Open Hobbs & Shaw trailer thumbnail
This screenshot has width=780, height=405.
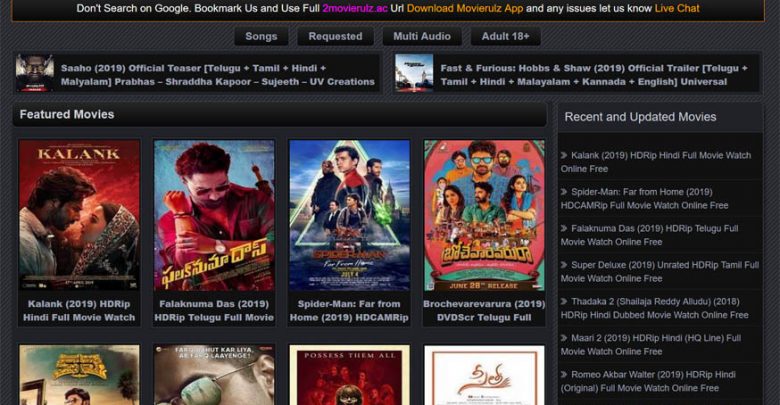[x=414, y=73]
